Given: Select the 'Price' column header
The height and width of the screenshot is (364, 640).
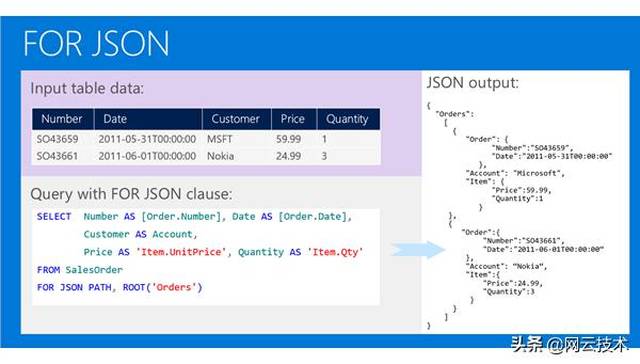Looking at the screenshot, I should (x=293, y=119).
